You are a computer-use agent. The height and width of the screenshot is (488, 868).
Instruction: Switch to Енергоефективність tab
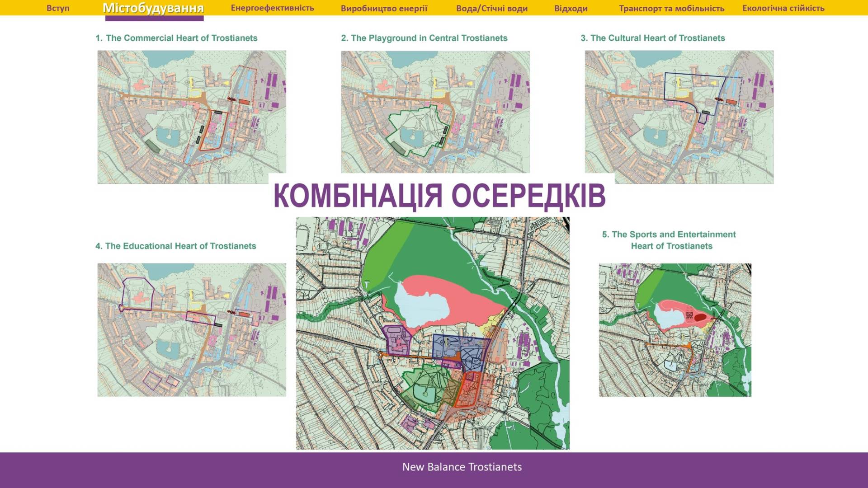click(272, 8)
